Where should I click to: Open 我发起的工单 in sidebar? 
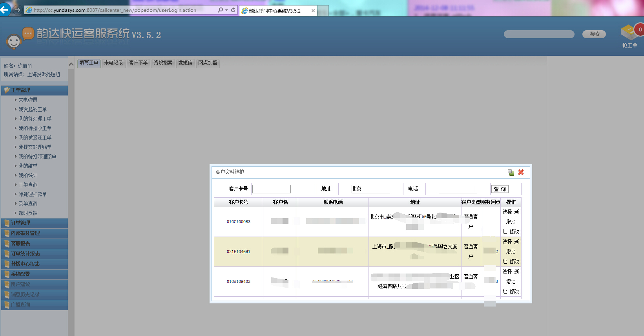point(33,109)
